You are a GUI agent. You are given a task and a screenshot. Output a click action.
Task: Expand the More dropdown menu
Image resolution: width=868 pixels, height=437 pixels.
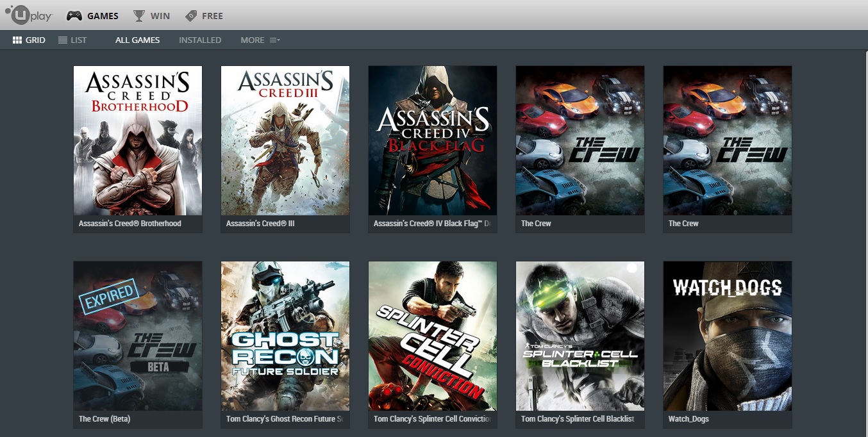pyautogui.click(x=260, y=40)
